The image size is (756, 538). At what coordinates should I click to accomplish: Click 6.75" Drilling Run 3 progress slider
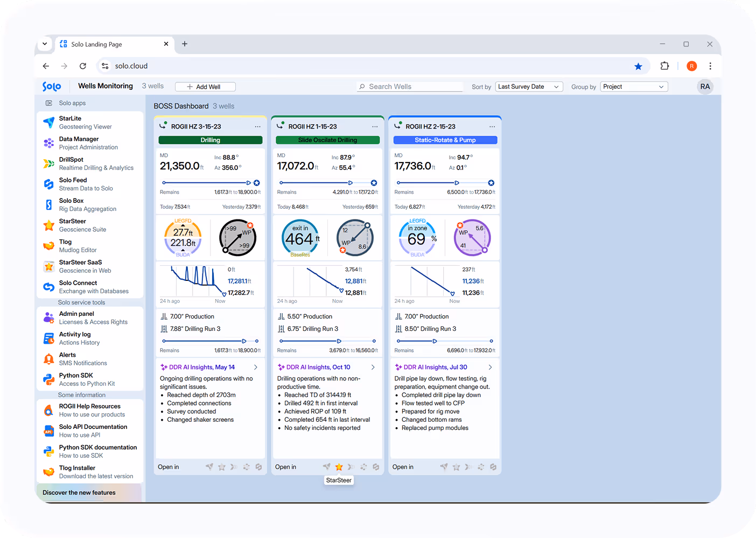point(328,341)
